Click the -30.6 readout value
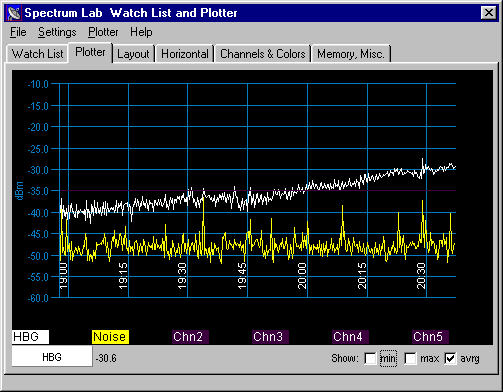The width and height of the screenshot is (503, 392). [x=106, y=358]
